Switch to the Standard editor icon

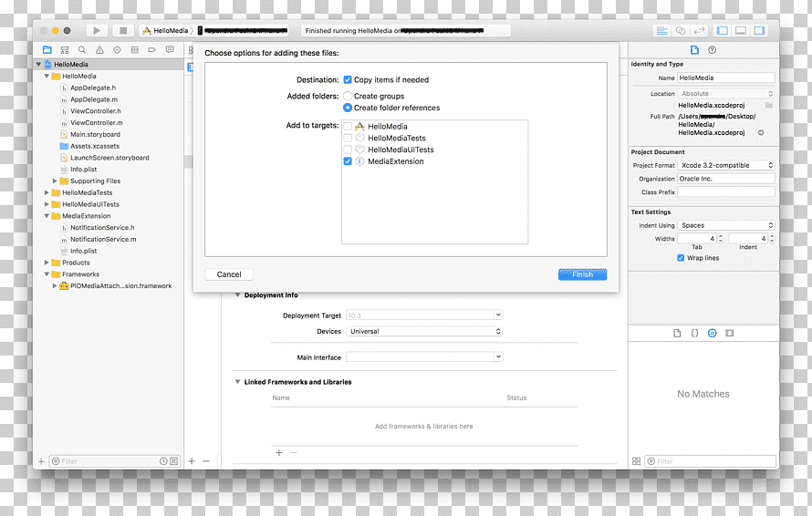pos(661,30)
